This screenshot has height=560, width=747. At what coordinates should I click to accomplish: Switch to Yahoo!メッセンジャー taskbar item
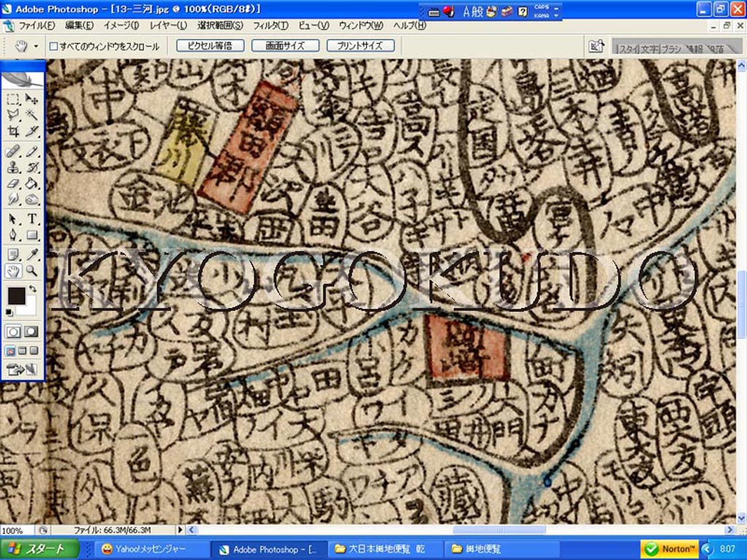point(152,549)
